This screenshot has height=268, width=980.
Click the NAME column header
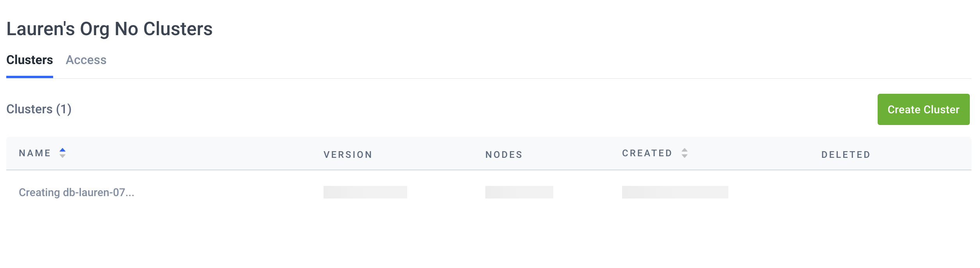click(34, 153)
